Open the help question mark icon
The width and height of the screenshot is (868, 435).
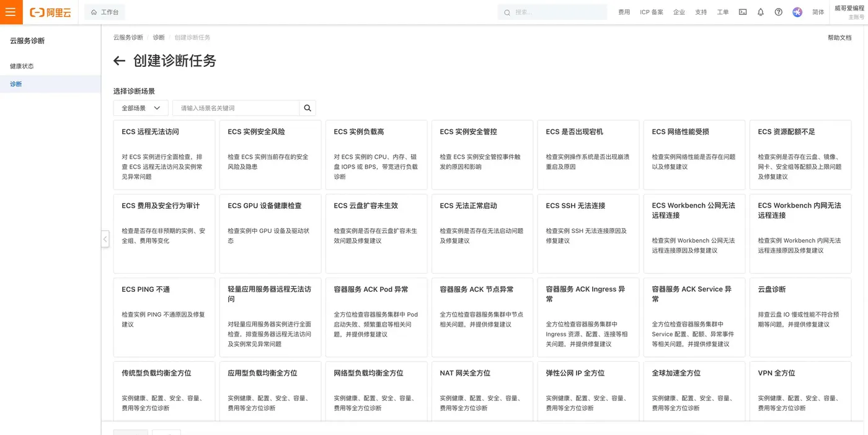point(779,12)
